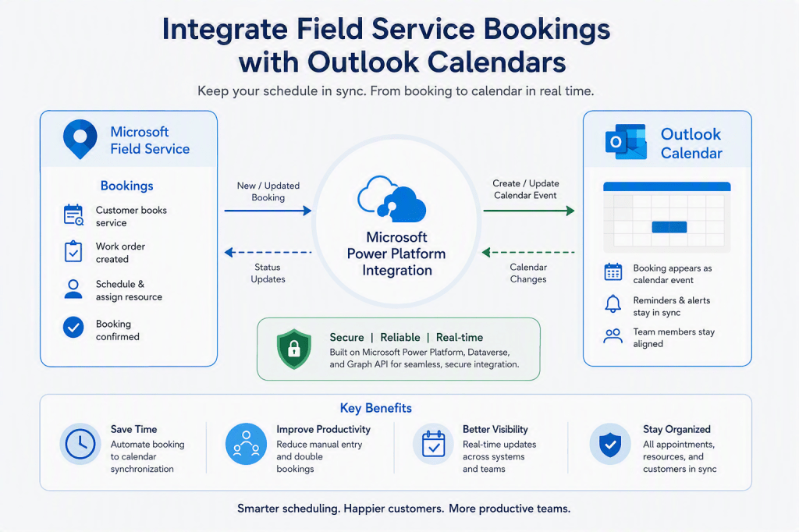Click the Microsoft Field Service location pin icon

coord(80,139)
